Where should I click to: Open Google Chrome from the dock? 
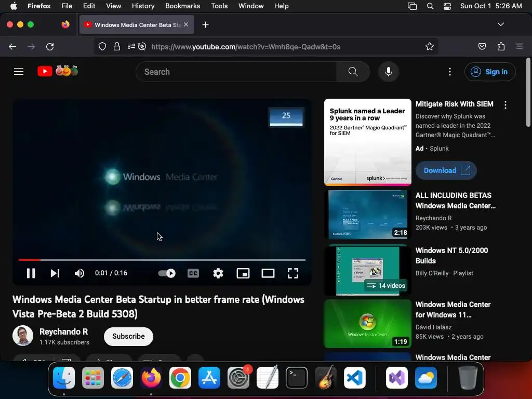[180, 378]
